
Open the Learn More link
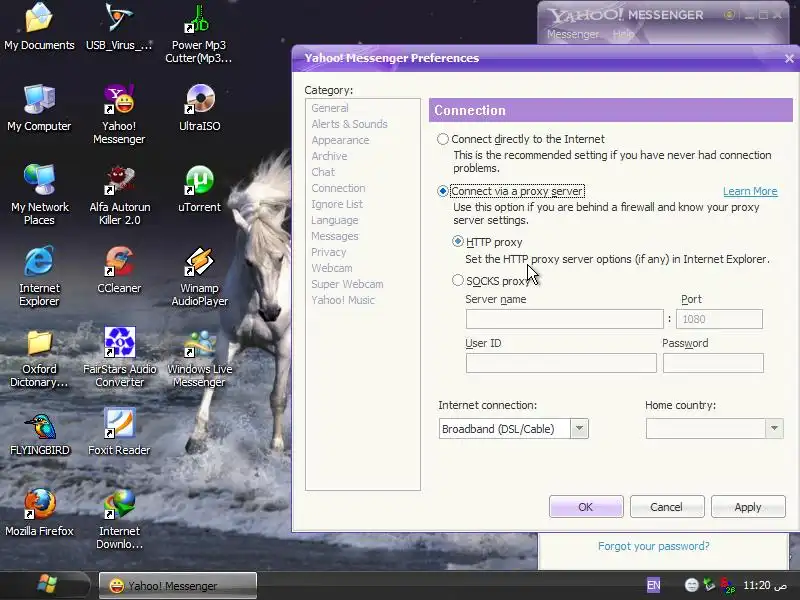[x=750, y=191]
